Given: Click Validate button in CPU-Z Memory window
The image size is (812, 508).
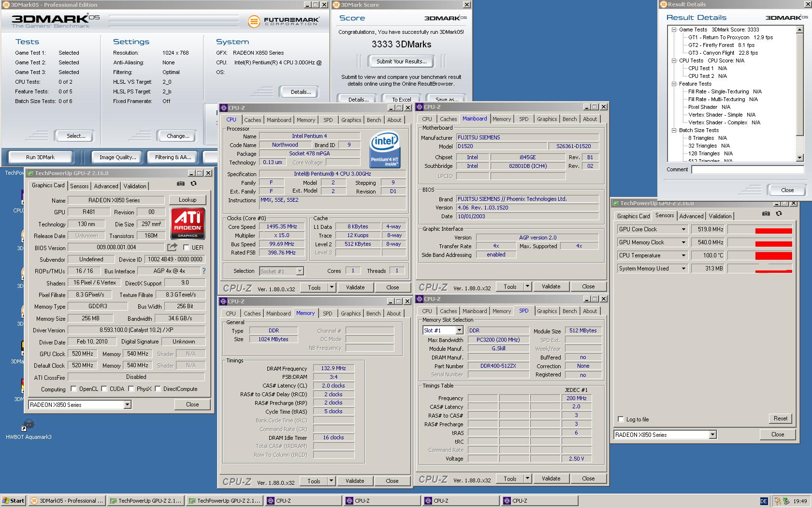Looking at the screenshot, I should [x=355, y=481].
